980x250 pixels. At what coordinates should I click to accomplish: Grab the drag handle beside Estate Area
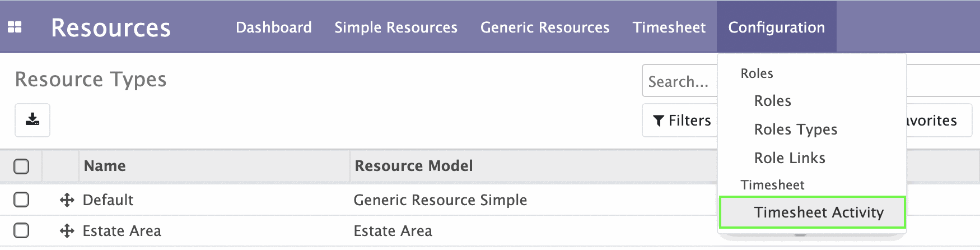67,231
